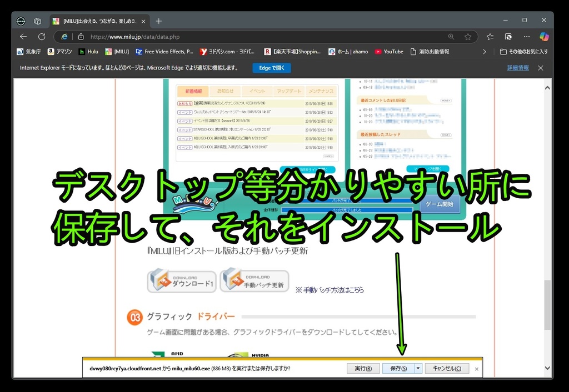This screenshot has width=569, height=392.
Task: Open the ホーム | ahamo bookmark
Action: point(348,52)
